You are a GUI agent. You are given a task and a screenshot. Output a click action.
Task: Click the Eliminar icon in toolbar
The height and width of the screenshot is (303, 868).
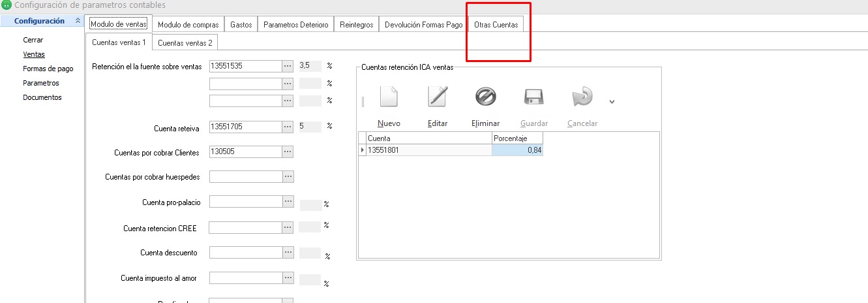[485, 97]
